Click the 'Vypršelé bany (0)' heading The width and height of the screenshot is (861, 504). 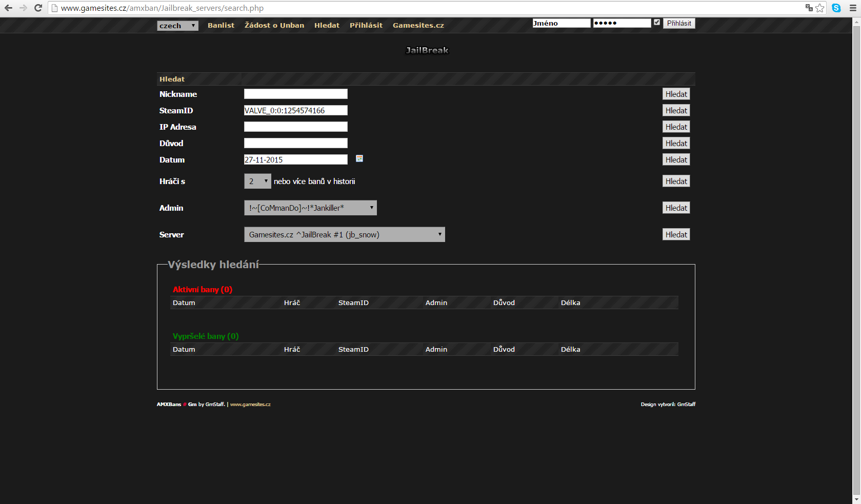coord(206,336)
